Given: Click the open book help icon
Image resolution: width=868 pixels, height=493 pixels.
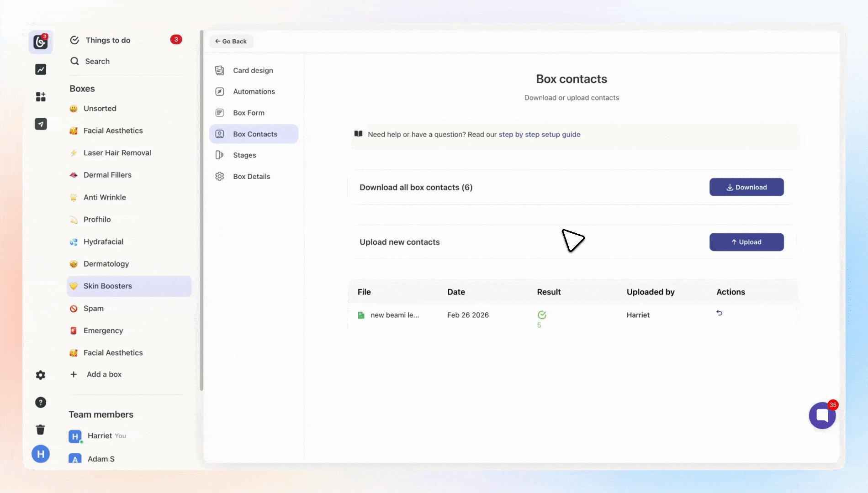Looking at the screenshot, I should tap(359, 134).
